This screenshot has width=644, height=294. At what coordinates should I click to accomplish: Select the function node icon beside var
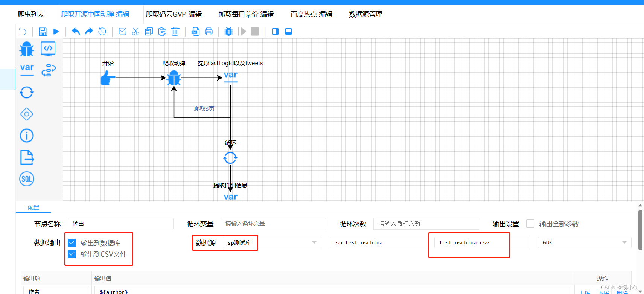coord(49,70)
